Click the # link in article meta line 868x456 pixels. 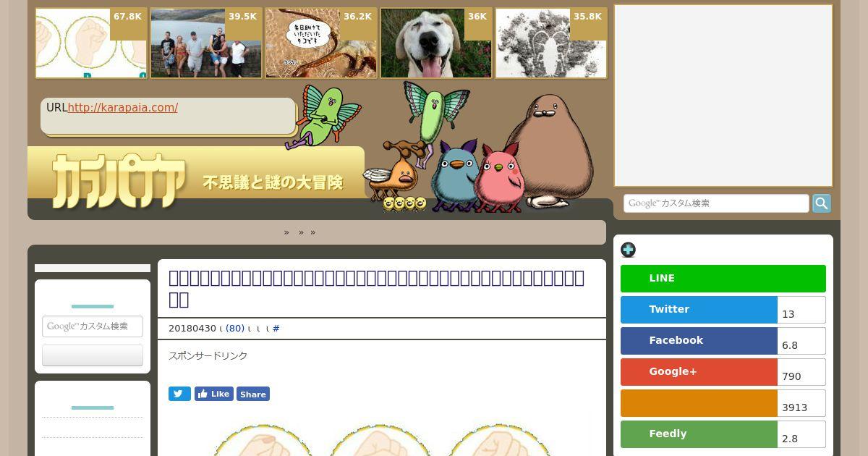click(276, 329)
